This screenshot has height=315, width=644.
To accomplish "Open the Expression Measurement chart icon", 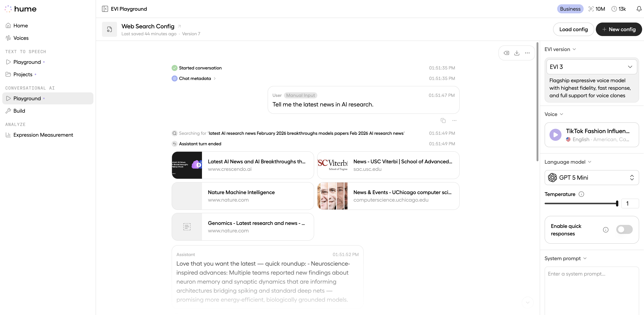I will (x=8, y=135).
